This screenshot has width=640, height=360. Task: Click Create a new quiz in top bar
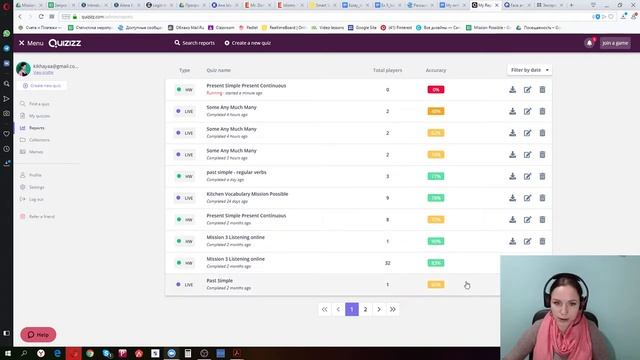coord(247,43)
